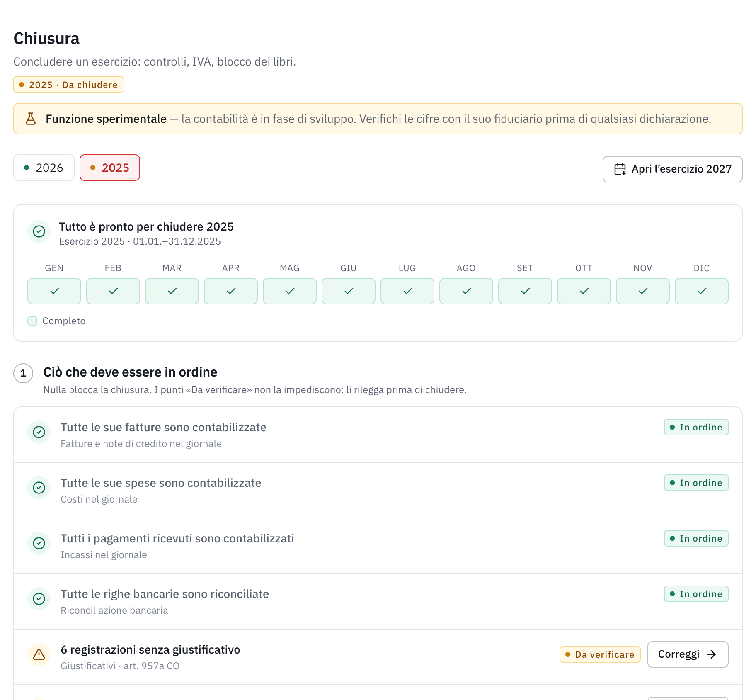Click check icon for fatture contabilizzate row

tap(39, 432)
